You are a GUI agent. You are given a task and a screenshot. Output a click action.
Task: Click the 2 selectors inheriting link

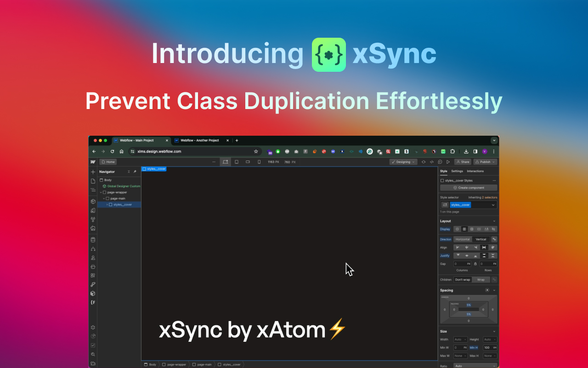tap(490, 197)
